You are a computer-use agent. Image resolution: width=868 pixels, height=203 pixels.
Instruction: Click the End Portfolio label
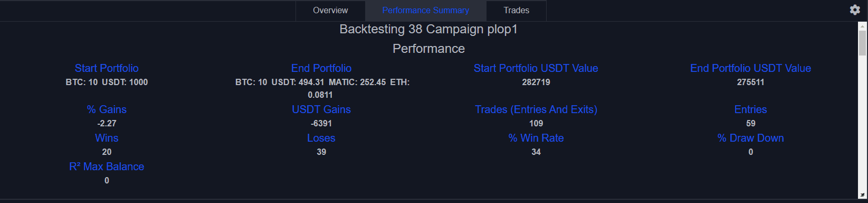point(321,68)
